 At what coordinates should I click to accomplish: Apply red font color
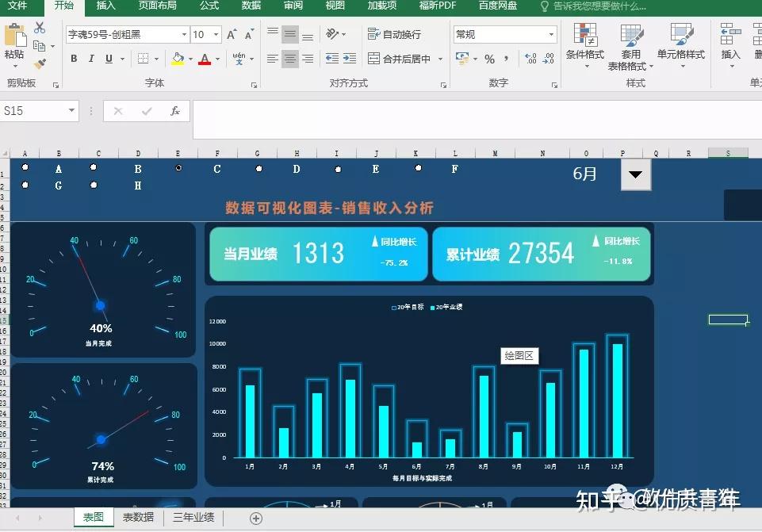pyautogui.click(x=205, y=59)
